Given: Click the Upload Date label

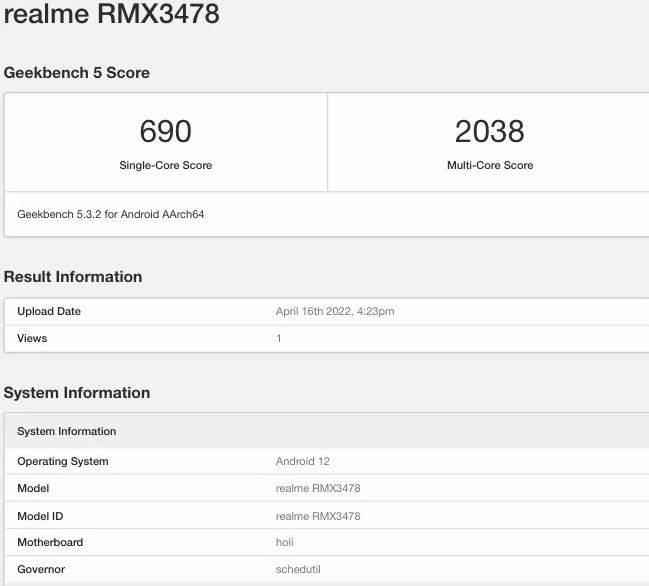Looking at the screenshot, I should 49,311.
